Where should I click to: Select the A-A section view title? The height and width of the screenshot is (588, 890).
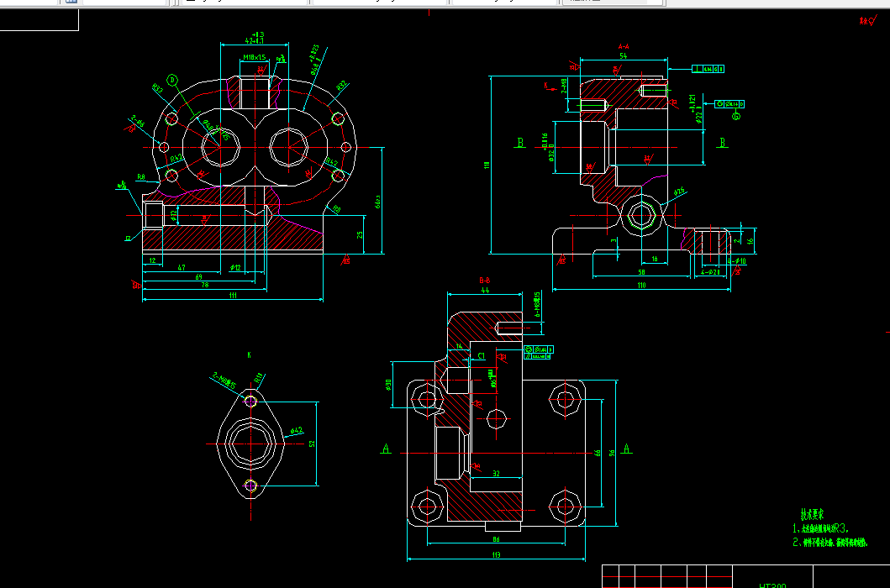coord(624,46)
